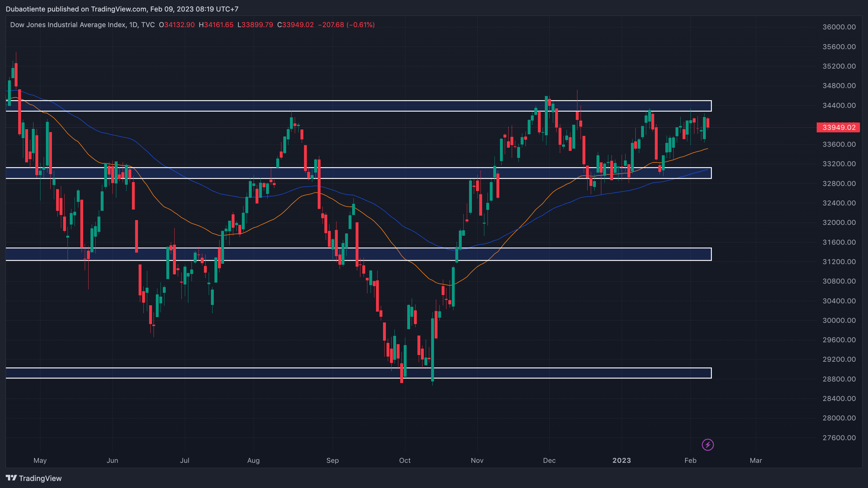The height and width of the screenshot is (488, 868).
Task: Click the 34400.00 price axis label
Action: (x=839, y=105)
